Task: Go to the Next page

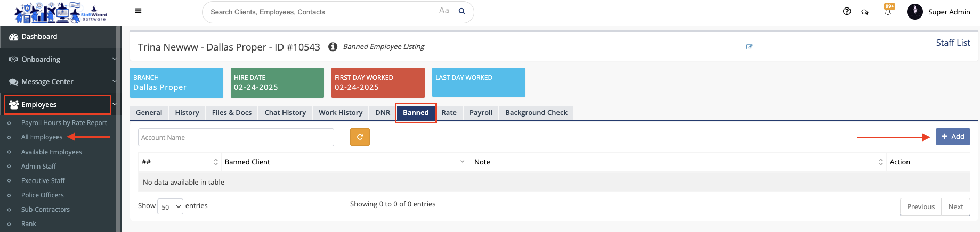Action: click(x=955, y=207)
